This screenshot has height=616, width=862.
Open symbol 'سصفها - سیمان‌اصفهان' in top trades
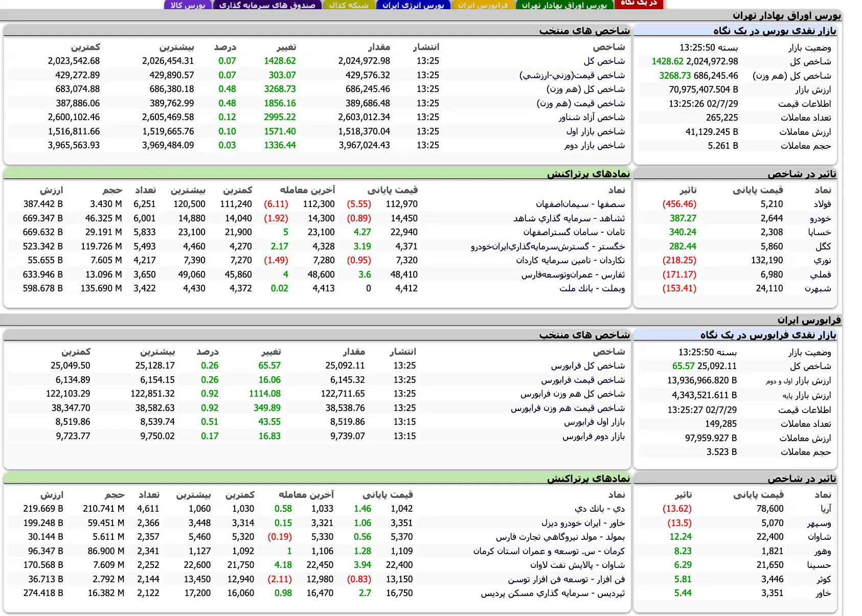tap(580, 204)
